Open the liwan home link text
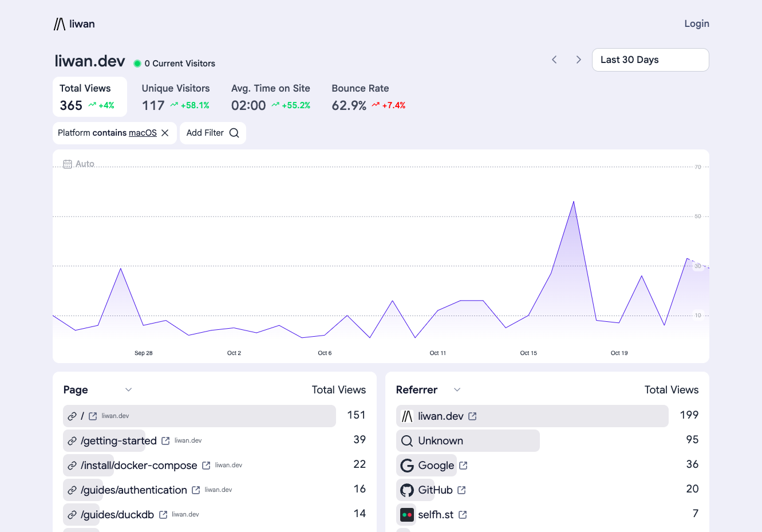 [x=82, y=24]
